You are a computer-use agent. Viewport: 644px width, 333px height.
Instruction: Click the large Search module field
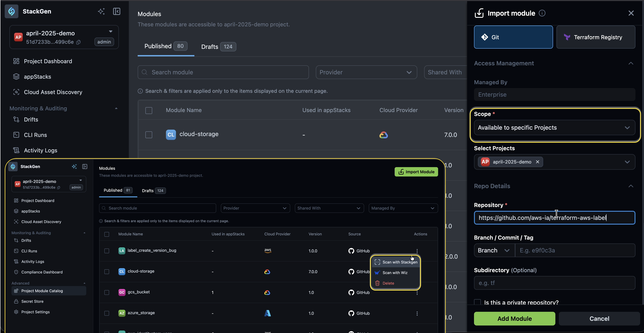[223, 72]
